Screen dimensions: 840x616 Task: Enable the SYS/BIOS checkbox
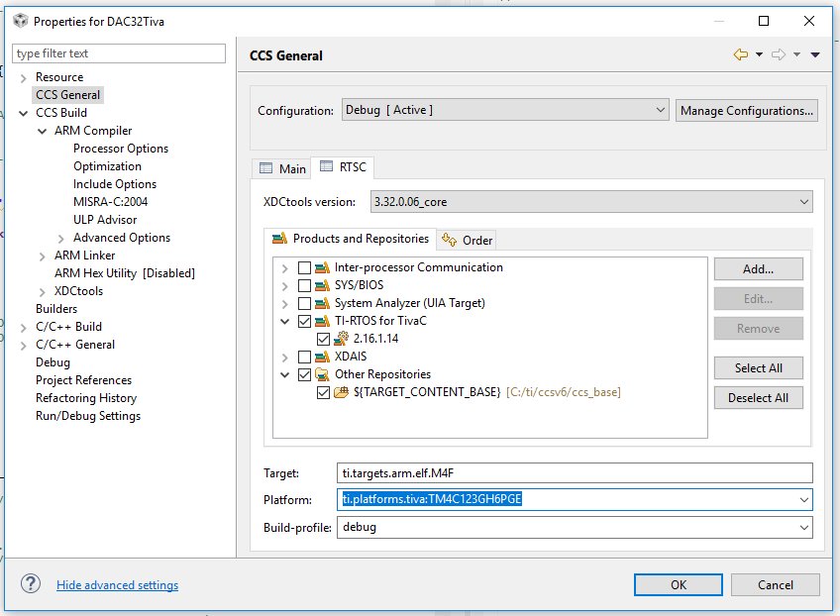point(304,285)
